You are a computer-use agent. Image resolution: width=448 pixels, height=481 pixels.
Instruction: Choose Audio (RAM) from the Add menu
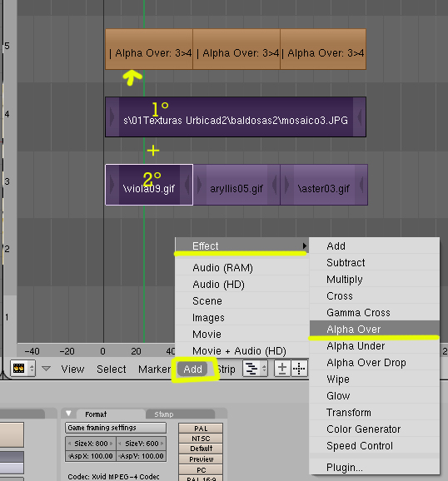[x=242, y=268]
